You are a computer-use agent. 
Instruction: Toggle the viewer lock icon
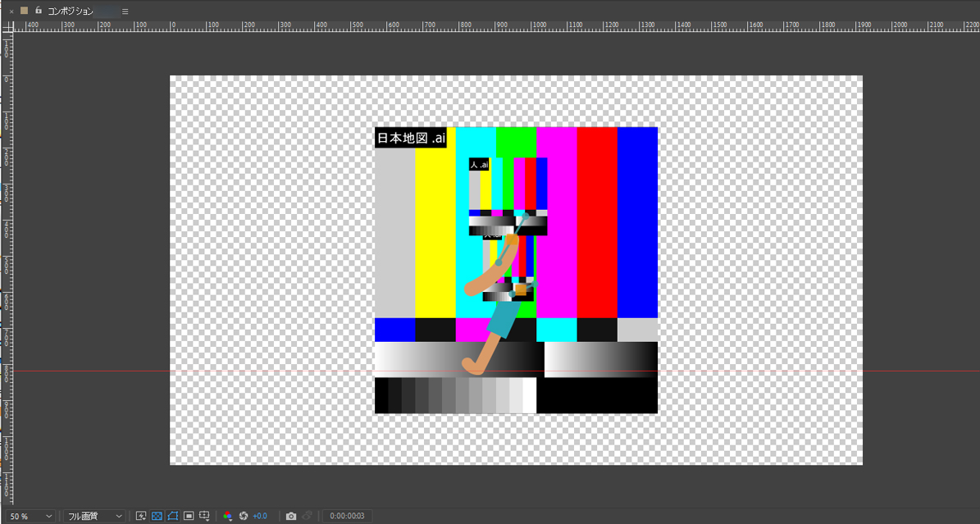[x=38, y=11]
